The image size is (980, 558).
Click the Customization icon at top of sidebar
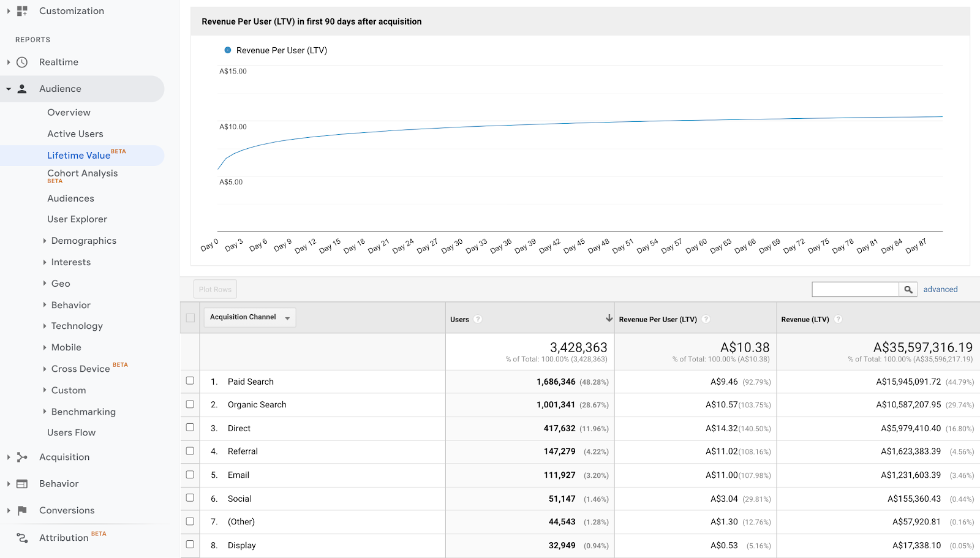point(22,10)
